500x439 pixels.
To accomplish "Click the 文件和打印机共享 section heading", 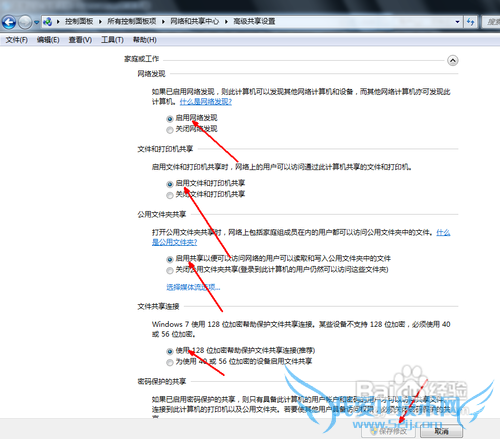I will (x=165, y=149).
